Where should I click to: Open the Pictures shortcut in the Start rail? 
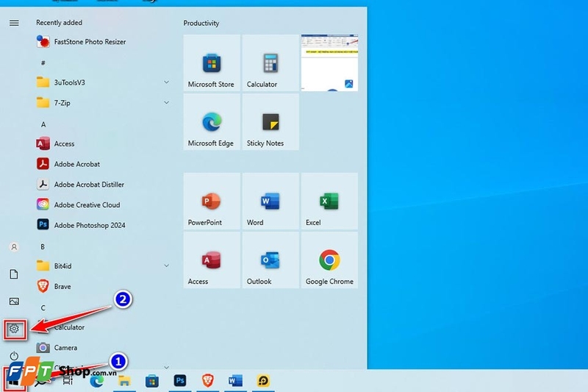pos(14,302)
